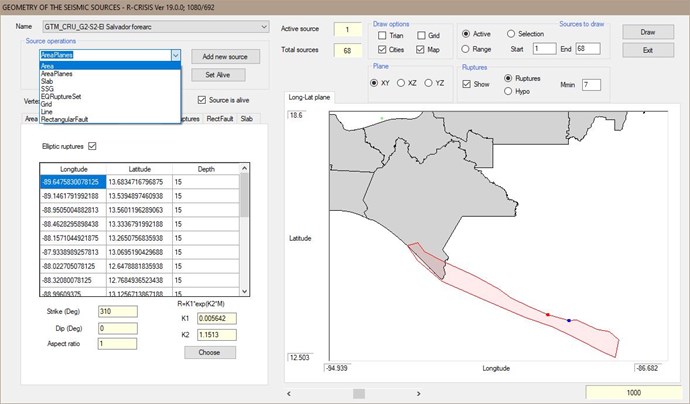
Task: Choose EQRuptureSet in the list
Action: pyautogui.click(x=110, y=96)
